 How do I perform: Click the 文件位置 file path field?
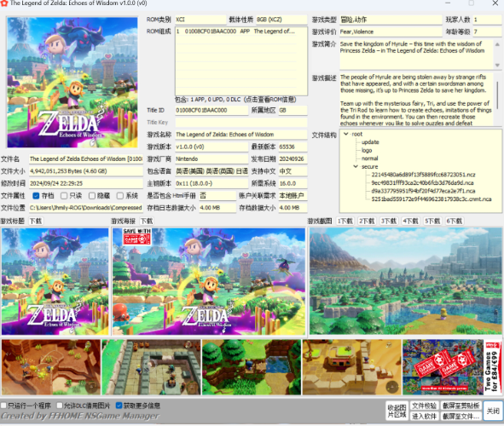tap(86, 208)
